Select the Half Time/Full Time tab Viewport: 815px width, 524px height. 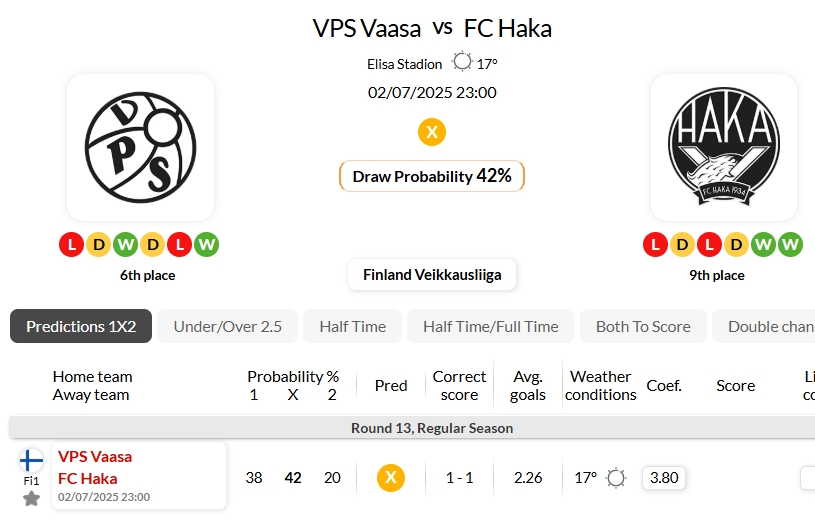tap(491, 326)
